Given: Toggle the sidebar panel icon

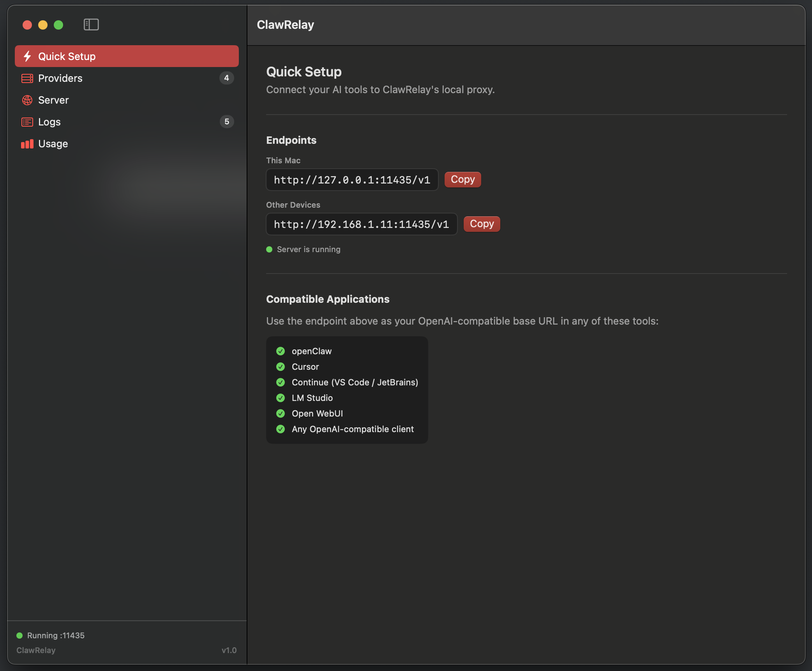Looking at the screenshot, I should [x=91, y=25].
